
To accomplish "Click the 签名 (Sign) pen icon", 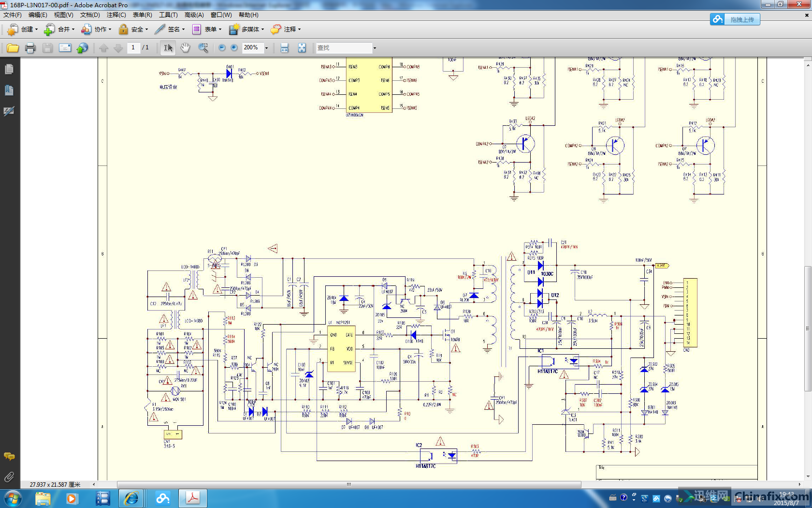I will click(x=160, y=30).
